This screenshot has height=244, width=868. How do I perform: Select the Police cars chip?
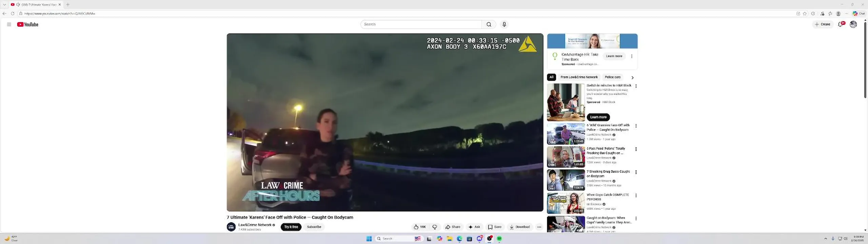(613, 77)
